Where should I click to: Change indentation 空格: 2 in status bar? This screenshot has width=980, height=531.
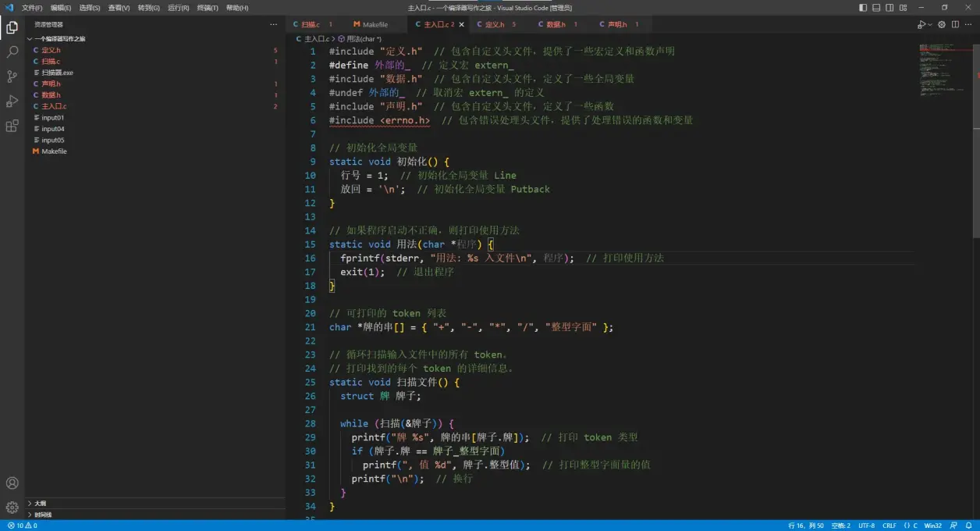coord(840,526)
